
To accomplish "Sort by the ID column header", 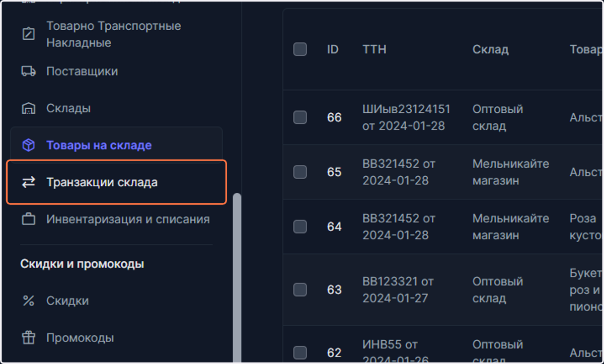I will click(x=333, y=49).
